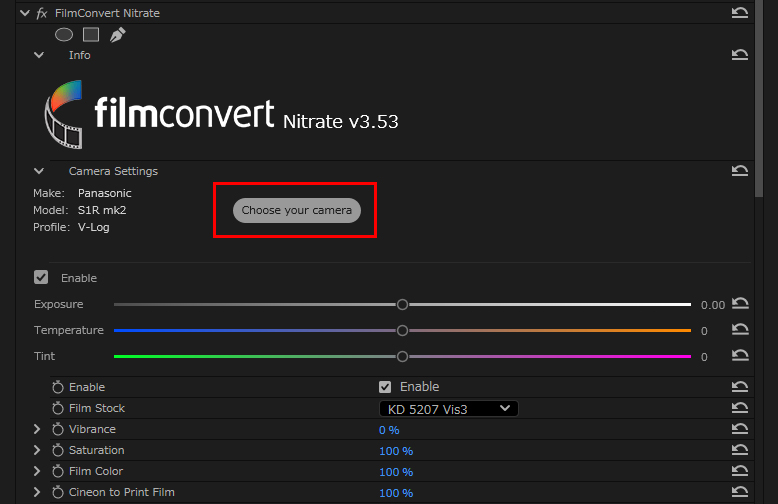Uncheck the Enable checkbox above Exposure
This screenshot has width=778, height=504.
[x=41, y=277]
